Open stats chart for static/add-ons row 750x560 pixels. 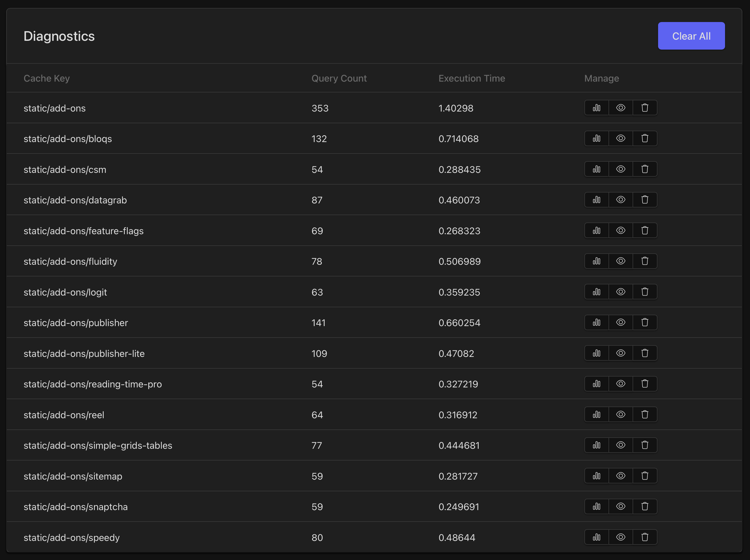pyautogui.click(x=596, y=108)
